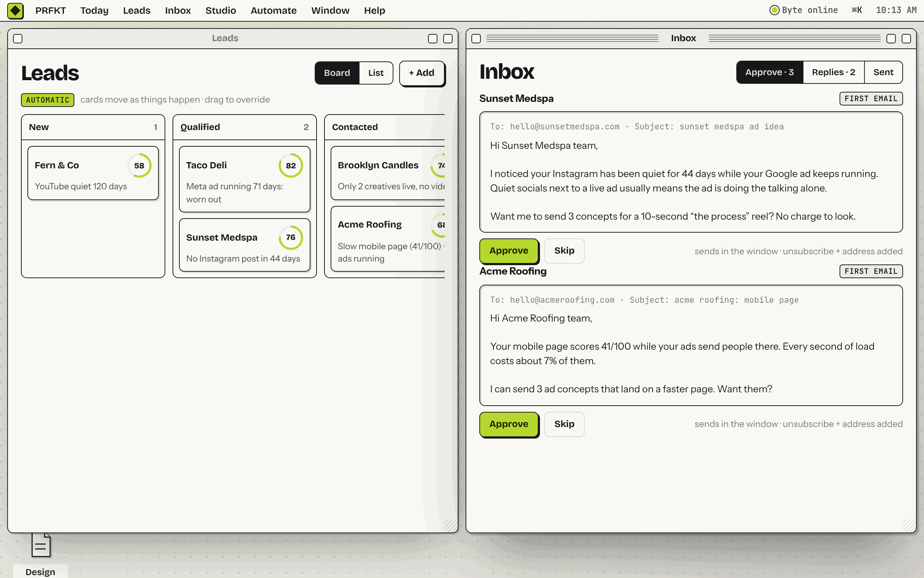
Task: Click the AUTOMATIC badge in Leads
Action: pyautogui.click(x=48, y=100)
